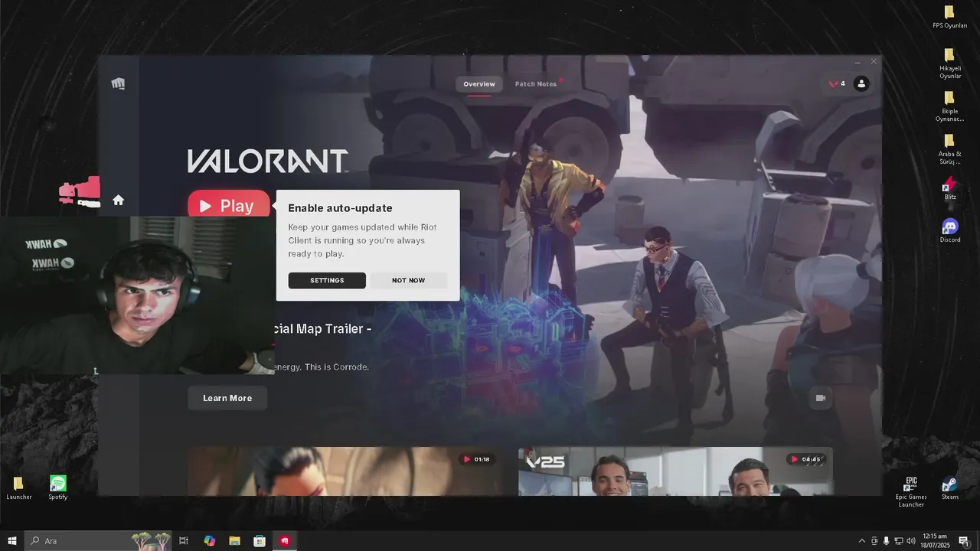Open Epic Games Launcher shortcut

pos(911,491)
